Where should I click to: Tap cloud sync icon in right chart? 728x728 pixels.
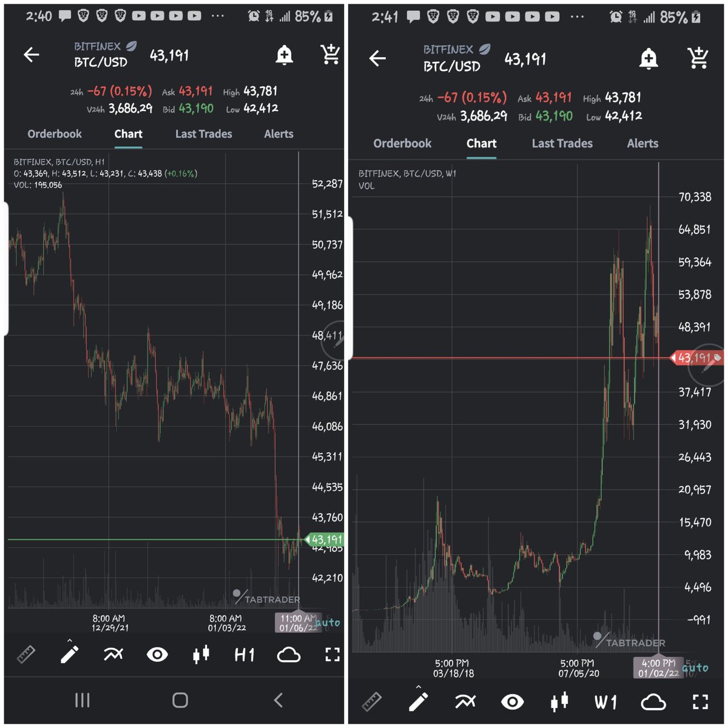(x=653, y=703)
